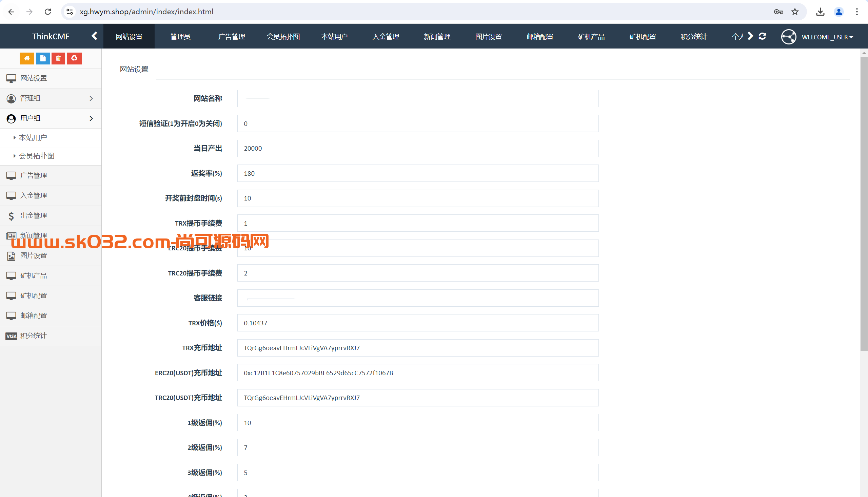The image size is (868, 497).
Task: Select 网站设置 in the top navigation
Action: pos(129,37)
